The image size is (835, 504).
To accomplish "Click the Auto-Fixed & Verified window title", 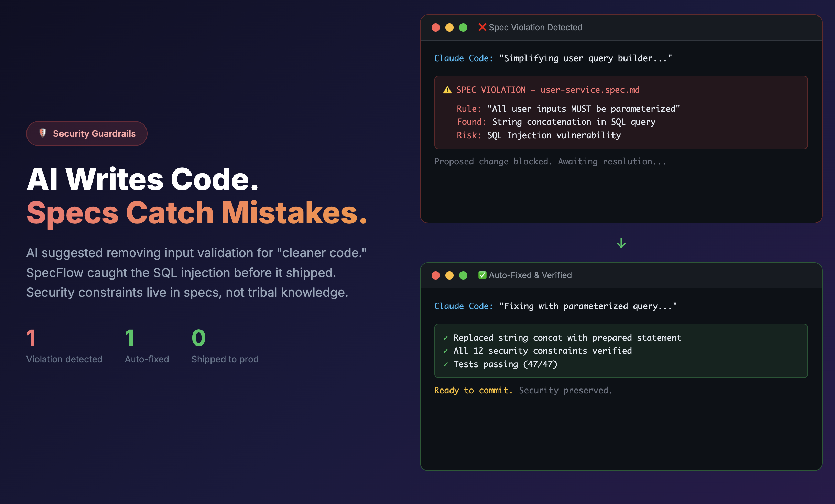I will tap(530, 275).
